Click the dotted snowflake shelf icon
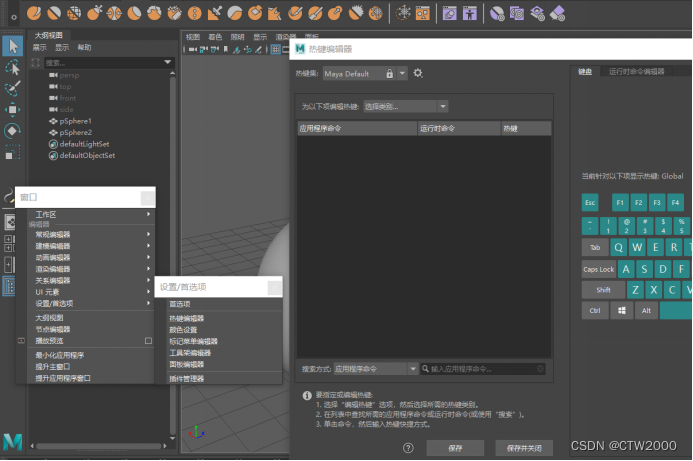The image size is (693, 461). coord(403,13)
